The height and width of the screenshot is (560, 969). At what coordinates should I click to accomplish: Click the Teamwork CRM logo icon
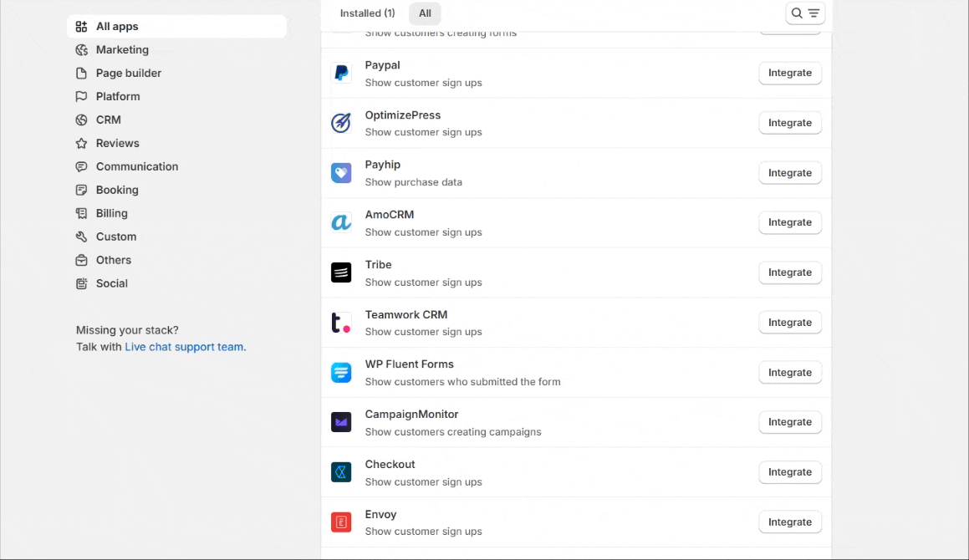(x=341, y=323)
